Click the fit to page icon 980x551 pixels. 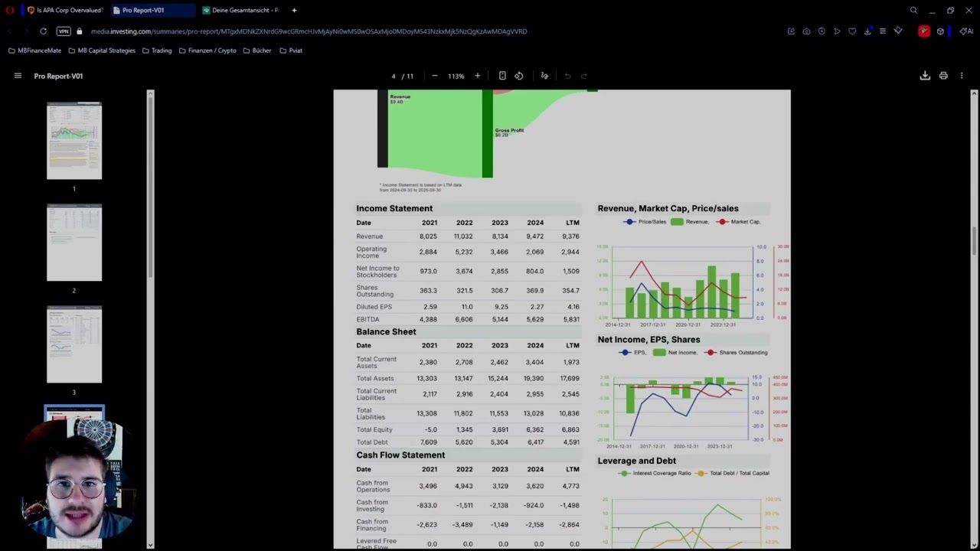(502, 76)
